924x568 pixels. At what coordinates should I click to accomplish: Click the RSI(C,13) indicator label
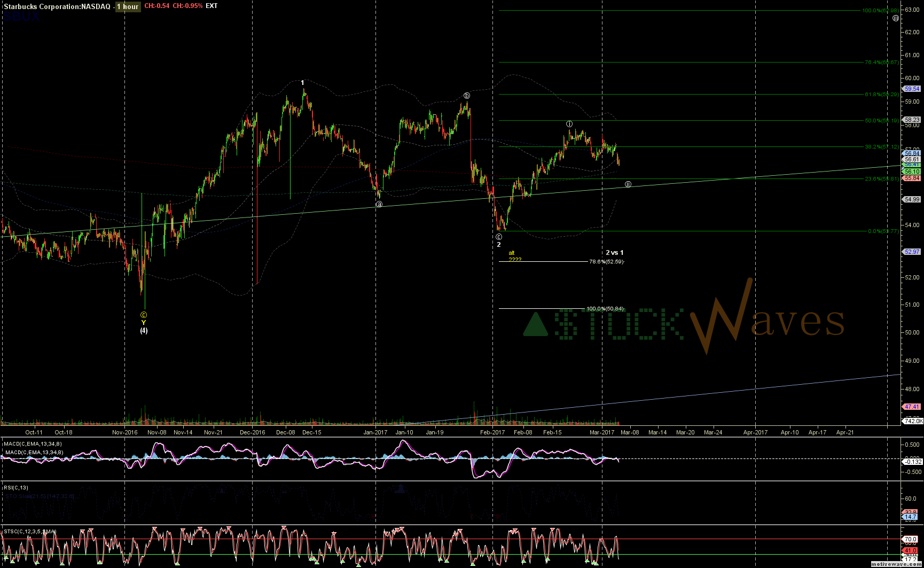tap(16, 487)
